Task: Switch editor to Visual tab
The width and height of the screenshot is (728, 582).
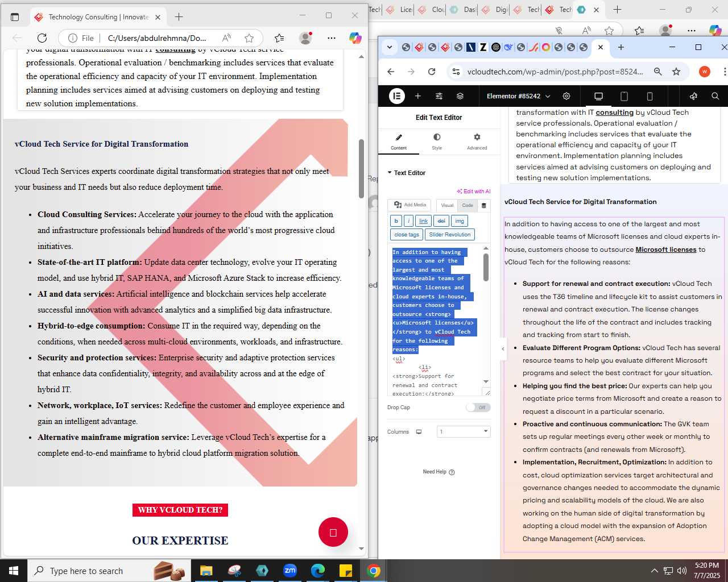Action: point(448,206)
